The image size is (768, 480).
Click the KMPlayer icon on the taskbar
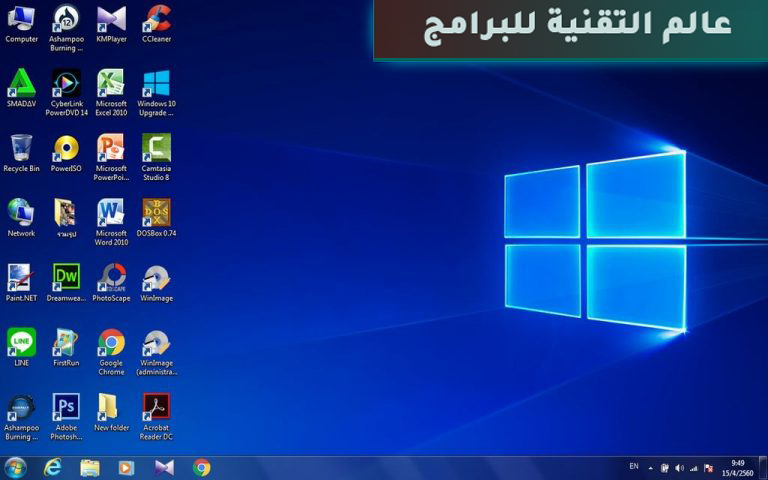(164, 468)
